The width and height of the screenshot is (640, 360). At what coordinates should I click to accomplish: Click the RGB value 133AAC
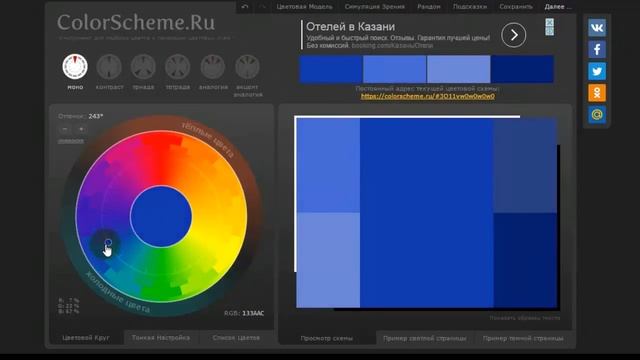(x=253, y=313)
